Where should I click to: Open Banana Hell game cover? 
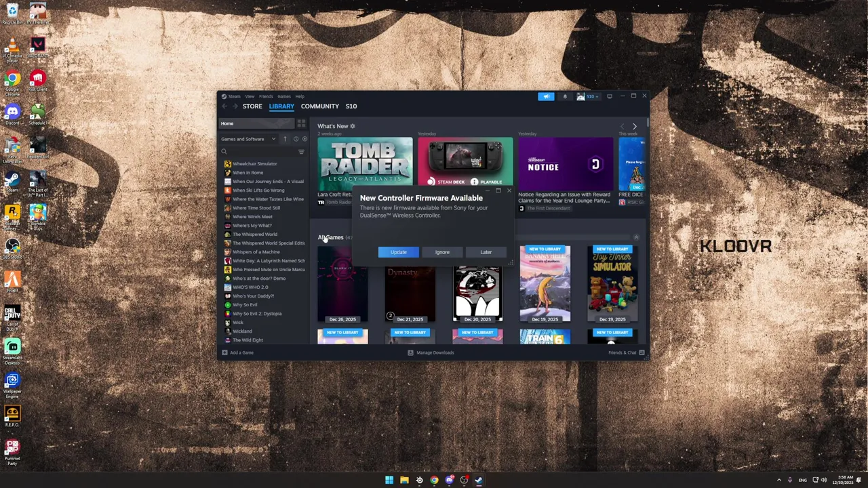click(545, 284)
